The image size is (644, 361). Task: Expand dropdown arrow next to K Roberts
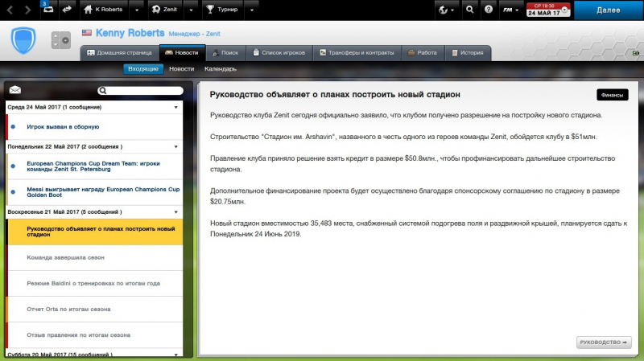pos(137,10)
